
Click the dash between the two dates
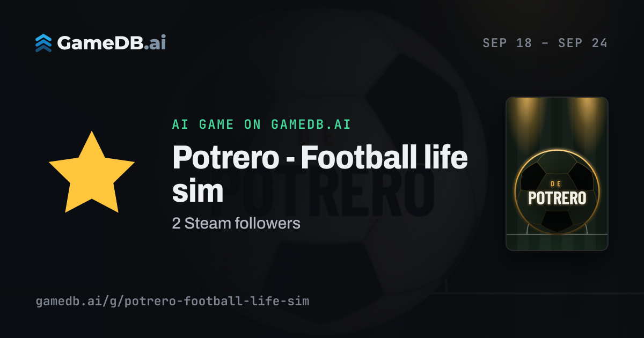point(545,44)
